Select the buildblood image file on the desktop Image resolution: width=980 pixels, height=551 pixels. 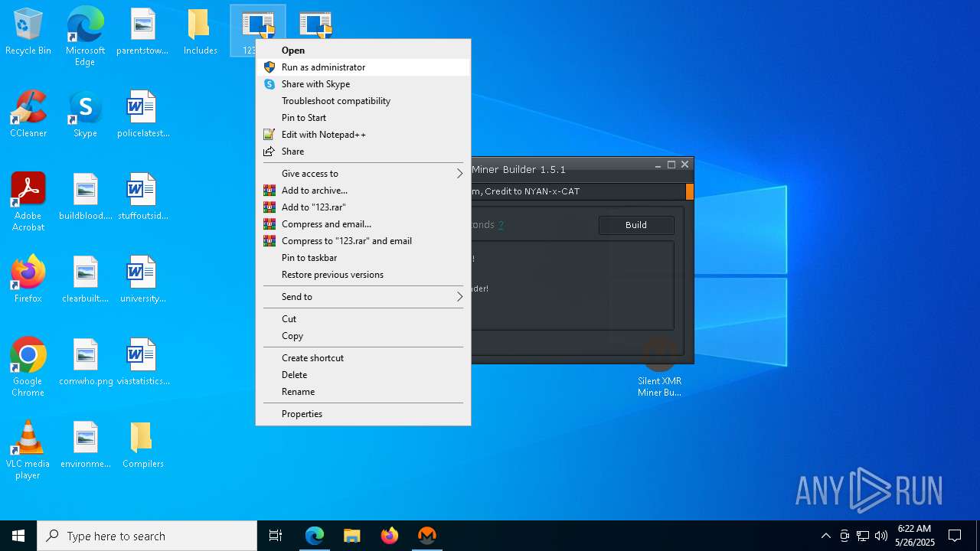click(85, 197)
